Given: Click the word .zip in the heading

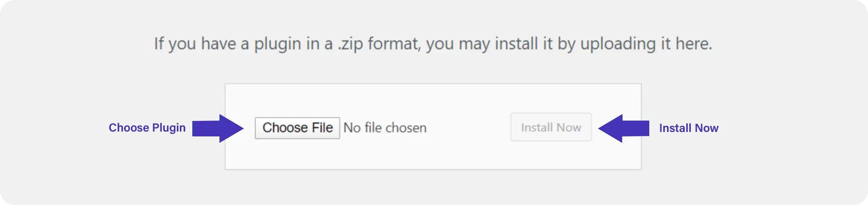Looking at the screenshot, I should point(350,44).
